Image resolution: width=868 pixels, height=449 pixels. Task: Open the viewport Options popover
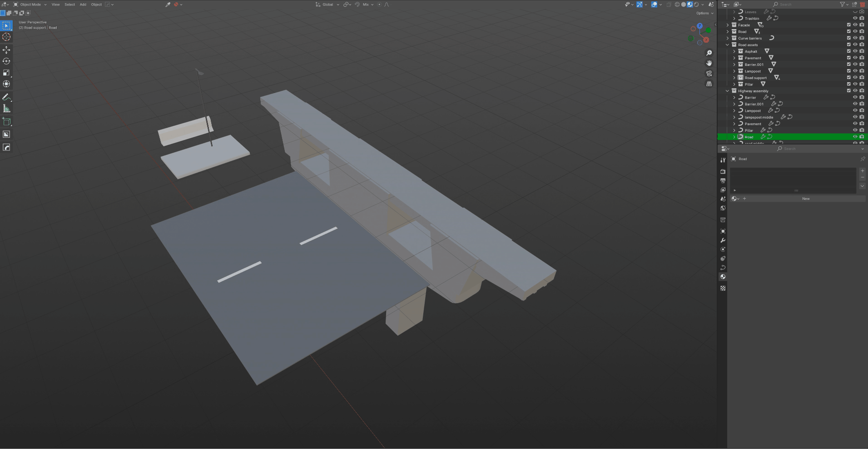[704, 13]
